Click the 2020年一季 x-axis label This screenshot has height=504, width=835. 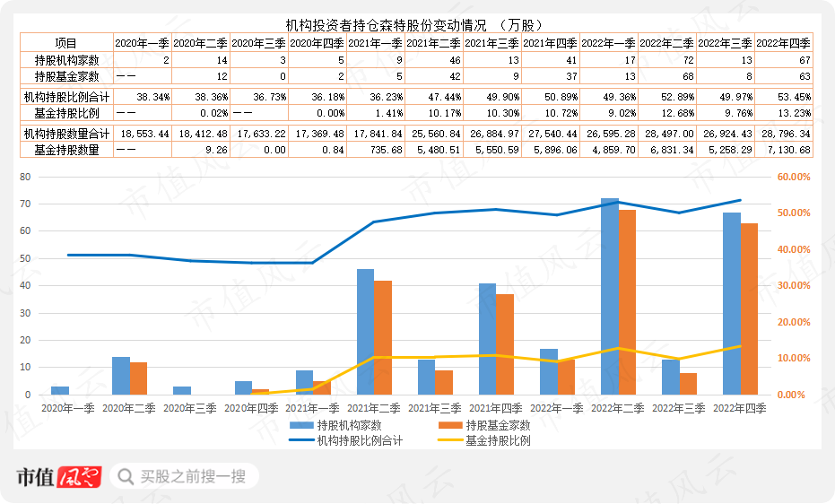point(68,408)
